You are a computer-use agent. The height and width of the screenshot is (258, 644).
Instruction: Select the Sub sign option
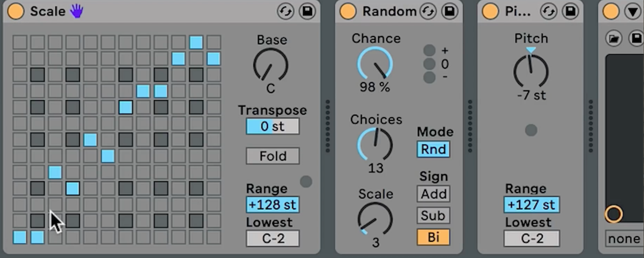pos(434,215)
